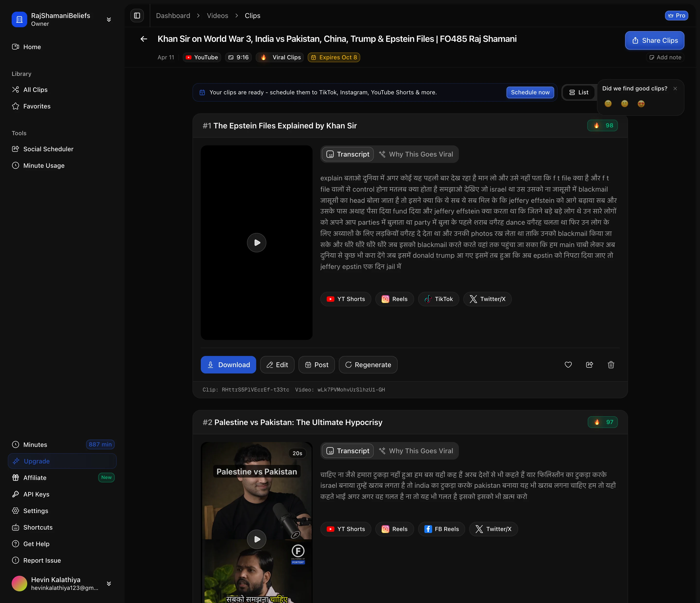This screenshot has height=603, width=700.
Task: Click Reels chip on clip #1
Action: click(394, 299)
